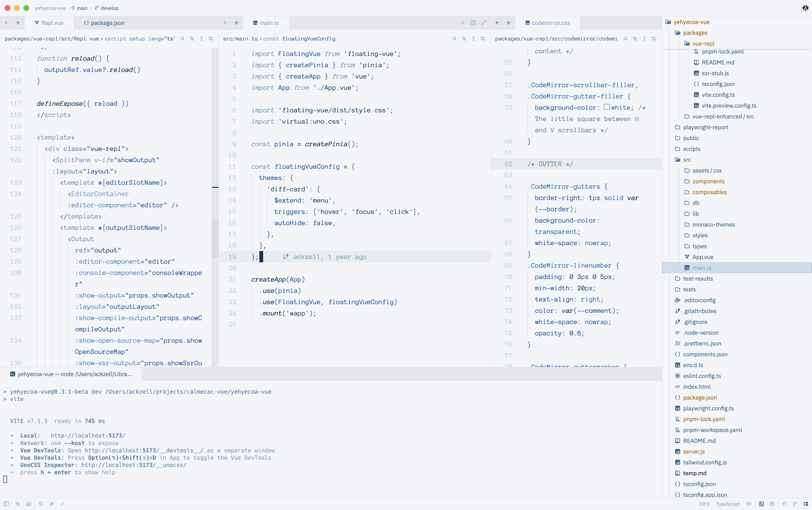Click the white color swatch in codemirror.css

point(607,107)
